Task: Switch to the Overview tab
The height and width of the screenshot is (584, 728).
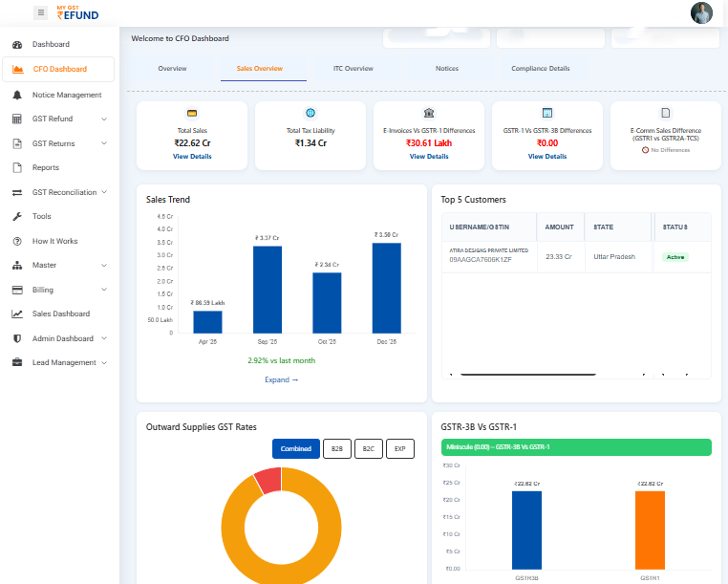Action: coord(172,68)
